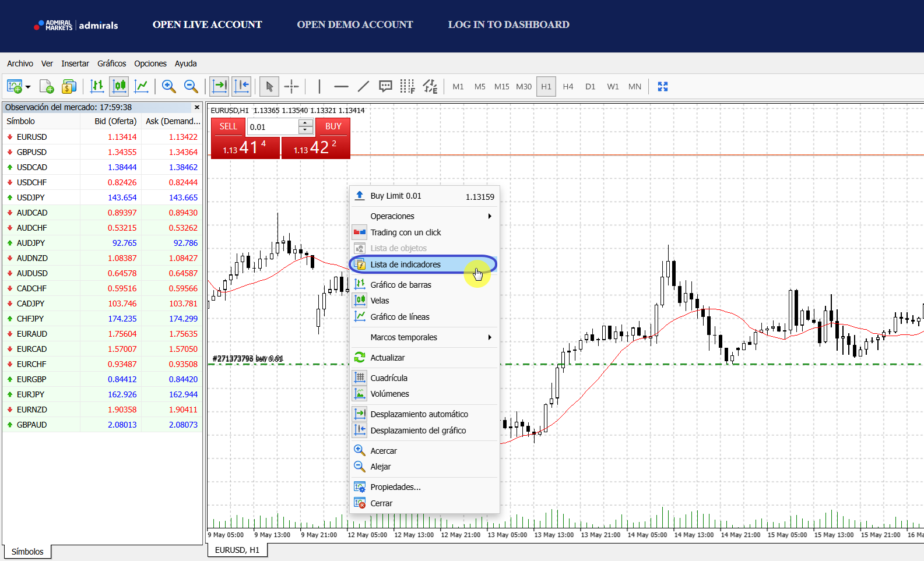
Task: Click LOG IN TO DASHBOARD link
Action: click(x=509, y=24)
